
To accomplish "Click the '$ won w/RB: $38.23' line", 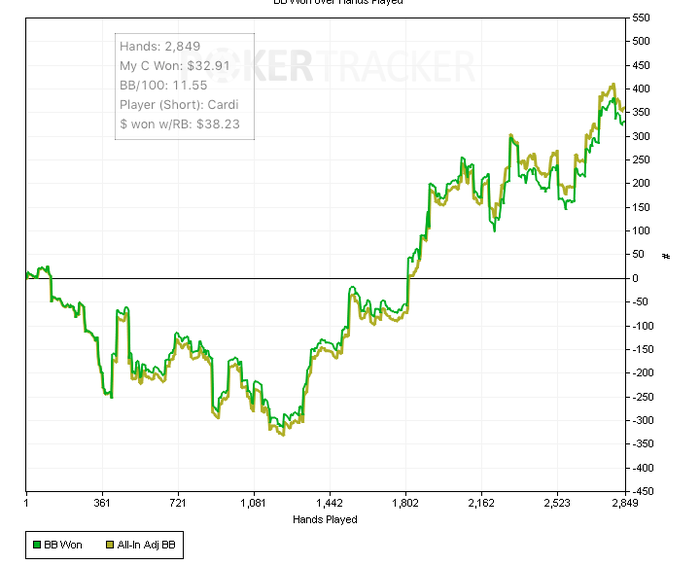I will [x=179, y=124].
